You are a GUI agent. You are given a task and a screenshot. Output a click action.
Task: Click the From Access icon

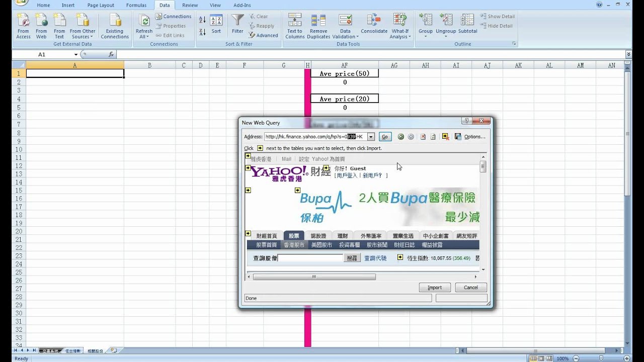pyautogui.click(x=23, y=26)
